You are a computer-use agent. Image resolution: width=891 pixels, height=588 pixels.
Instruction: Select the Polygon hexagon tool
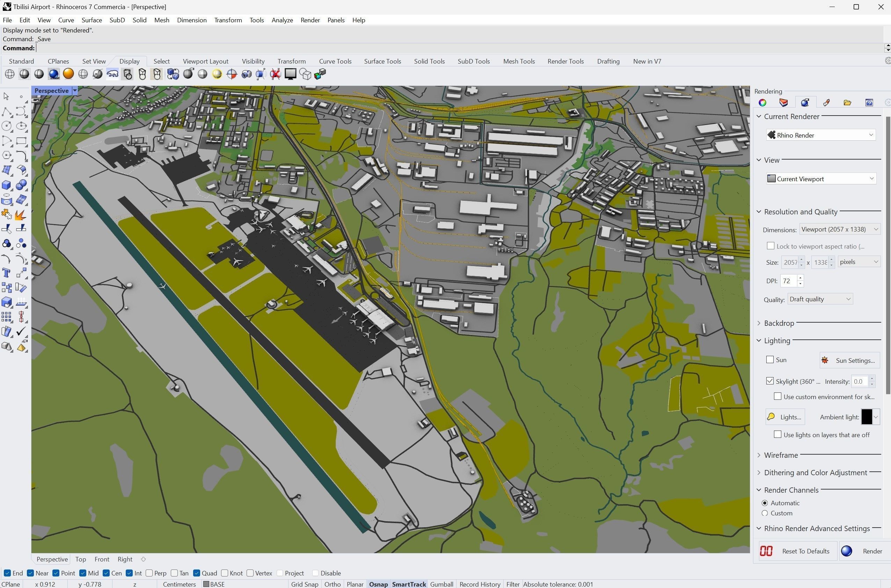pyautogui.click(x=6, y=156)
